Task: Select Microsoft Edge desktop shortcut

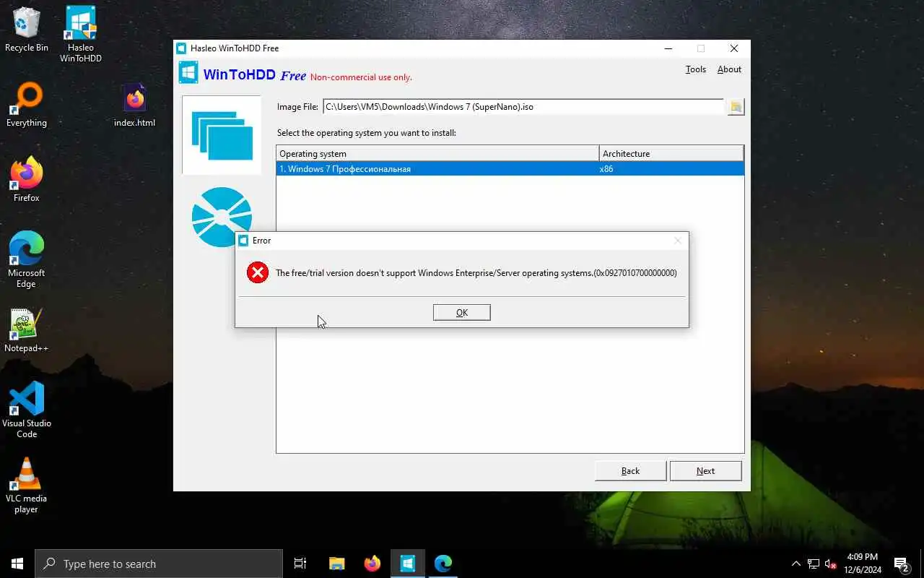Action: point(27,260)
